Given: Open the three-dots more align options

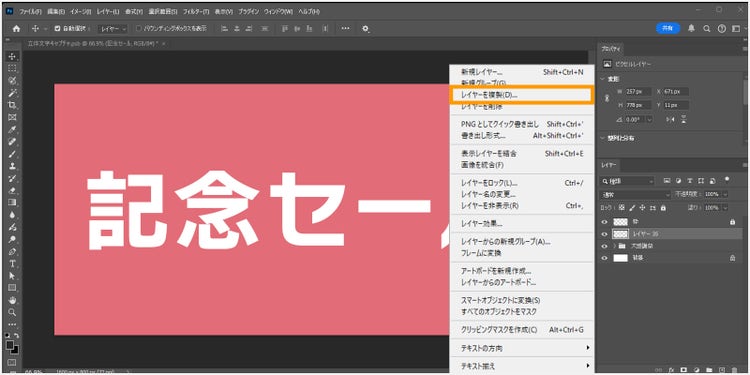Looking at the screenshot, I should click(345, 29).
